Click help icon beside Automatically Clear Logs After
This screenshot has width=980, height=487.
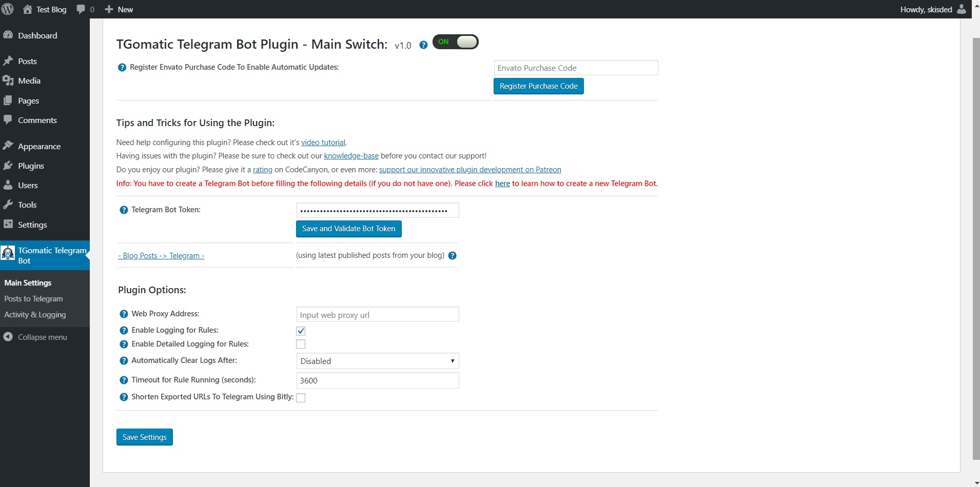[124, 361]
